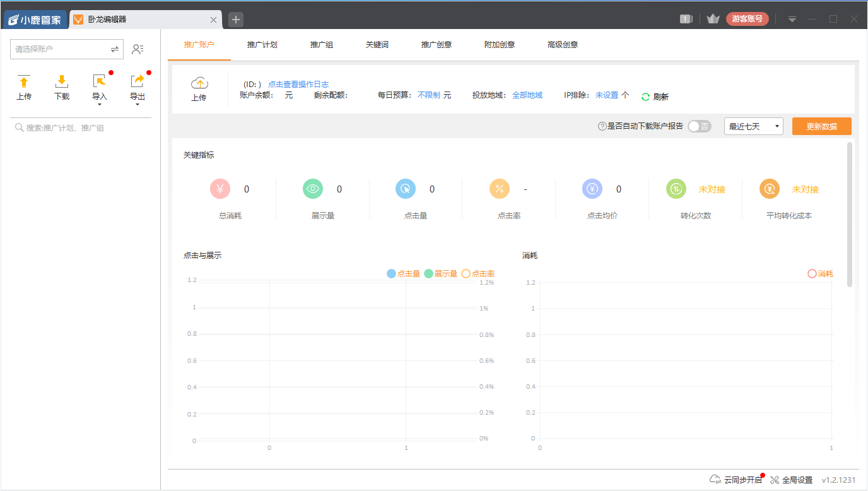Viewport: 868px width, 491px height.
Task: Click the 平均转化成本 未对接 link
Action: tap(806, 189)
